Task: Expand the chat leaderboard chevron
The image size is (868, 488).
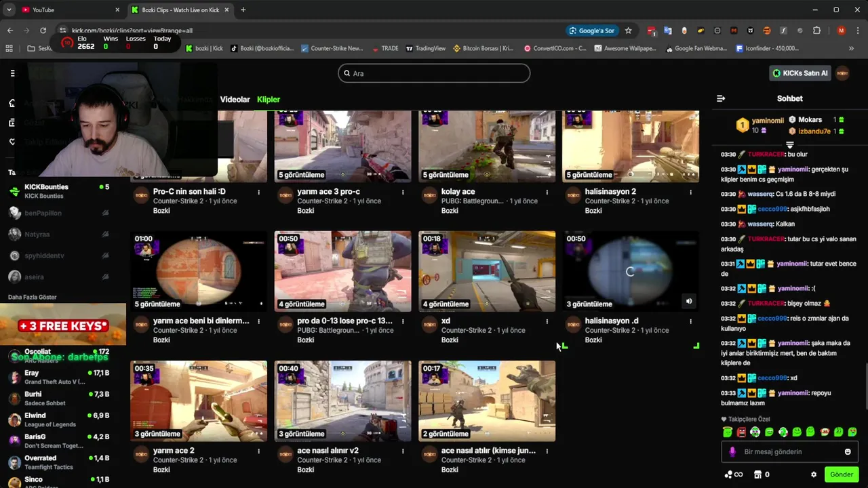Action: pyautogui.click(x=789, y=145)
